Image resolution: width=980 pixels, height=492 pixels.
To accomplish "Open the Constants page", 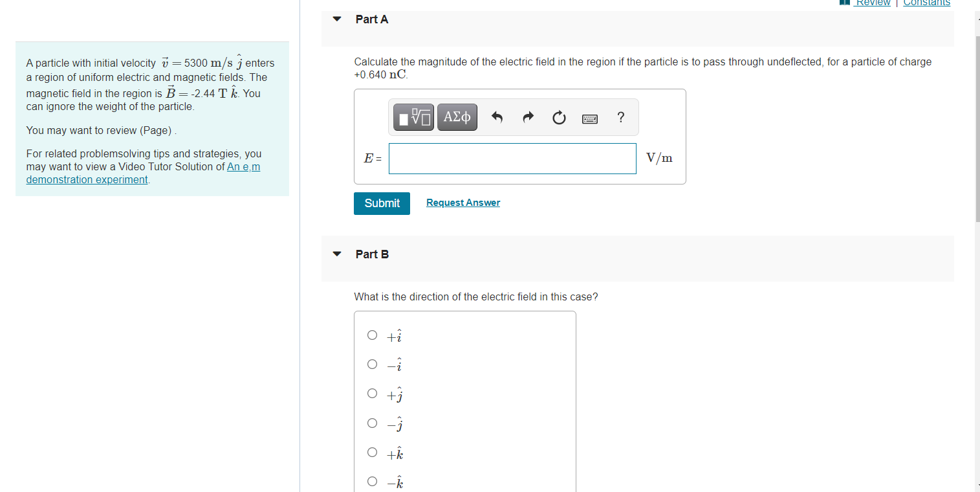I will (926, 3).
